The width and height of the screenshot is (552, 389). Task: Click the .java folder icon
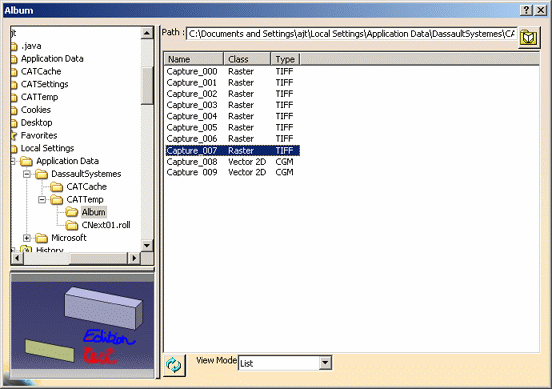tap(14, 46)
